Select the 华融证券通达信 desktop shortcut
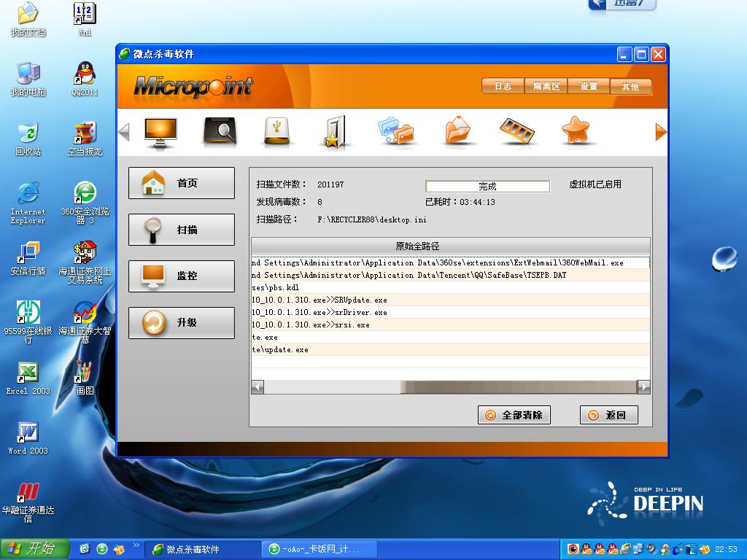This screenshot has width=747, height=560. click(x=28, y=502)
